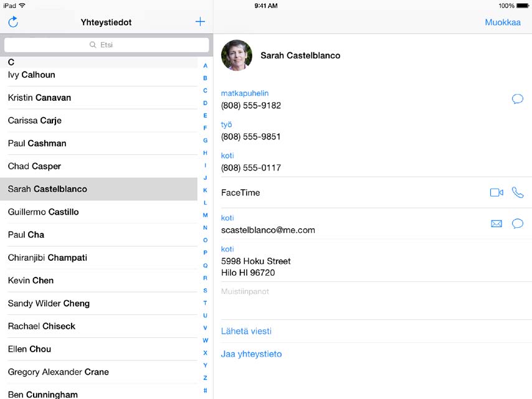Tap the search magnifier icon
Screen dimensions: 532x399
pos(93,45)
